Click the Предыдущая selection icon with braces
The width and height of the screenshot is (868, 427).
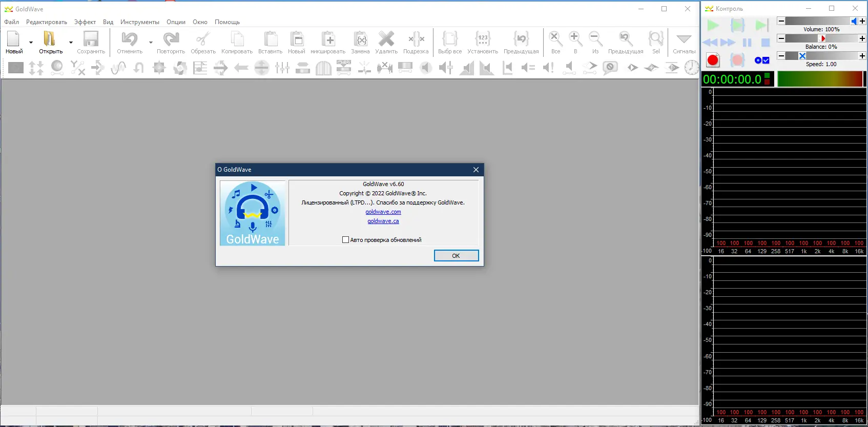click(521, 39)
